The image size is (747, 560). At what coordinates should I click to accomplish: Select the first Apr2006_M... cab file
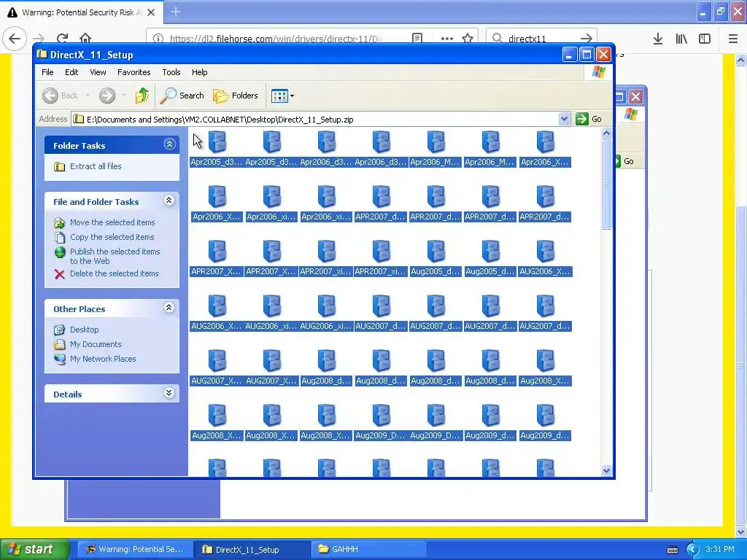click(x=436, y=149)
